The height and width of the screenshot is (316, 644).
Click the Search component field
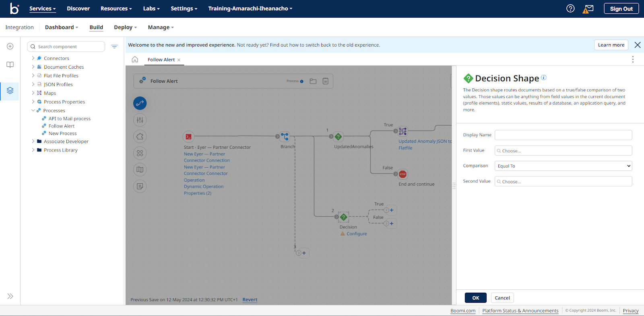coord(66,47)
